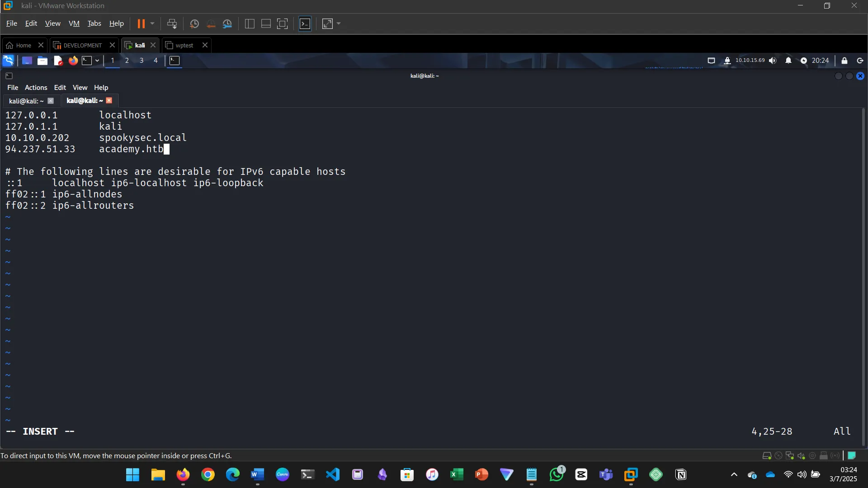Click the volume icon in the Kali tray

tap(773, 61)
